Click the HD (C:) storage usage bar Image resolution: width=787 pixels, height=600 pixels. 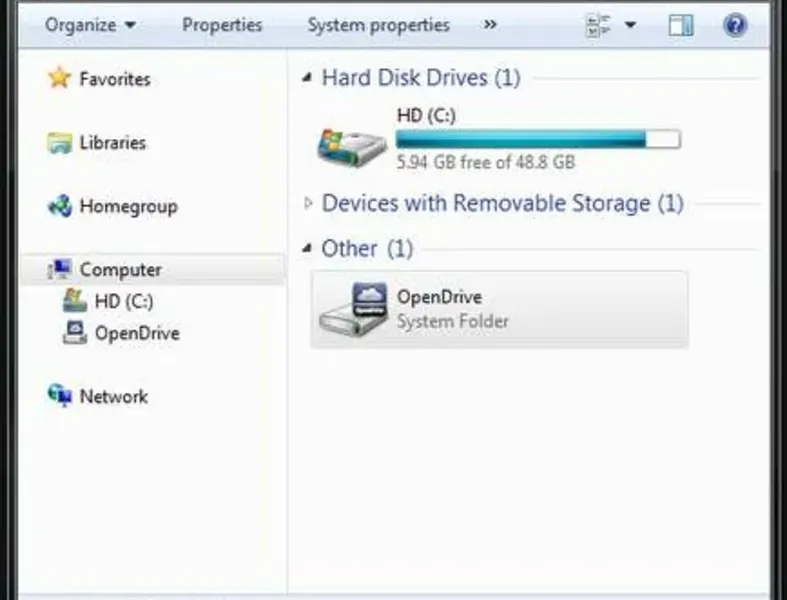(x=538, y=139)
